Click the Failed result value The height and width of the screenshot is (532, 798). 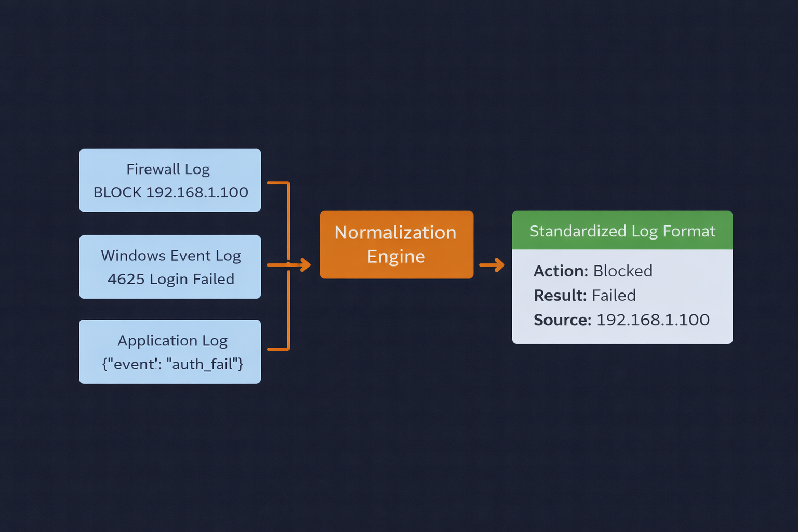(614, 296)
